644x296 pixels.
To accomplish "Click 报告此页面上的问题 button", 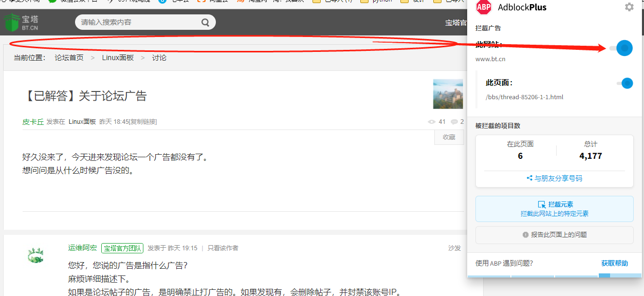I will (x=555, y=235).
